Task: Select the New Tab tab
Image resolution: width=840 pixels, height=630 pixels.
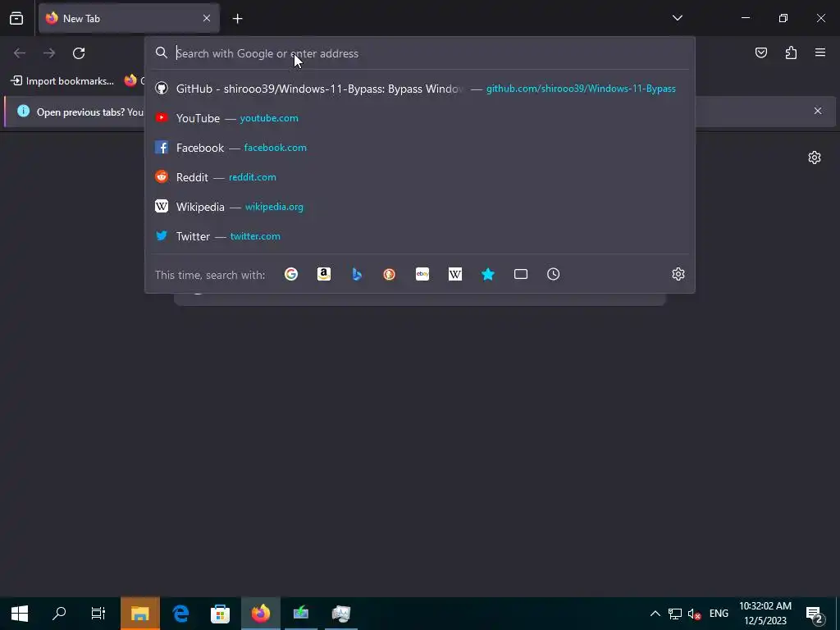Action: pyautogui.click(x=129, y=18)
